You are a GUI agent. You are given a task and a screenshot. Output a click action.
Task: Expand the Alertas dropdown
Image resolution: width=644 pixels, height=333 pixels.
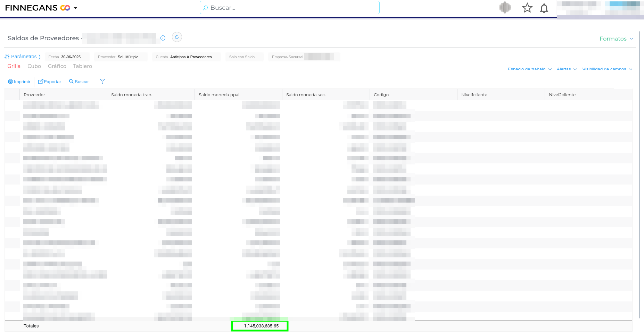point(567,69)
